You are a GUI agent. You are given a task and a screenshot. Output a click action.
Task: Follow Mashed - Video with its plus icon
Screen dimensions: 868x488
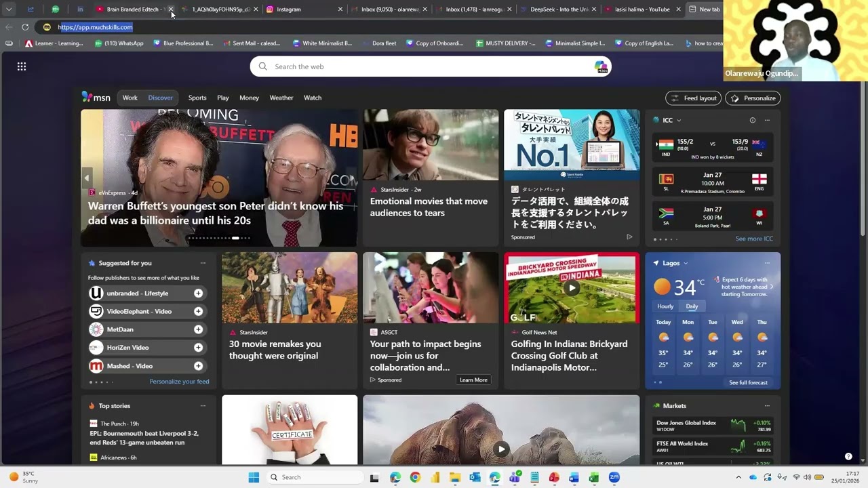(198, 366)
